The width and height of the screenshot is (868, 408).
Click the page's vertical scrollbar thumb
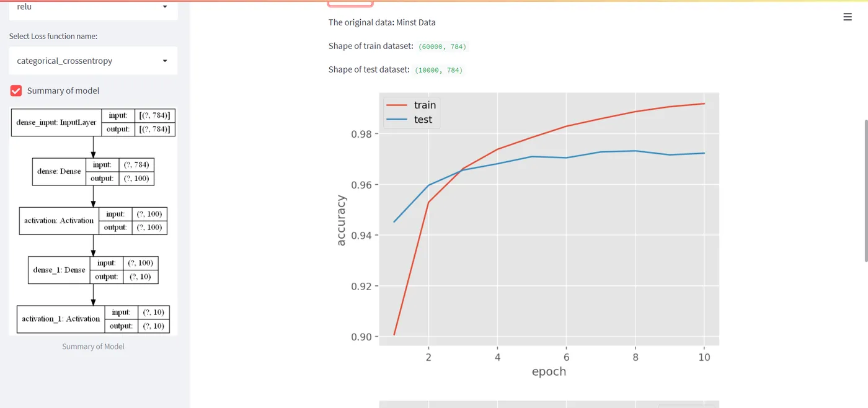coord(866,190)
